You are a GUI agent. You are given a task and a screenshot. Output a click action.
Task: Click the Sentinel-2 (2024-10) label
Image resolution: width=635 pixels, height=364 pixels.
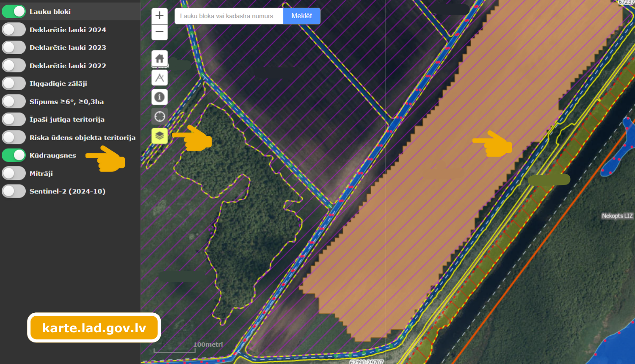click(67, 191)
